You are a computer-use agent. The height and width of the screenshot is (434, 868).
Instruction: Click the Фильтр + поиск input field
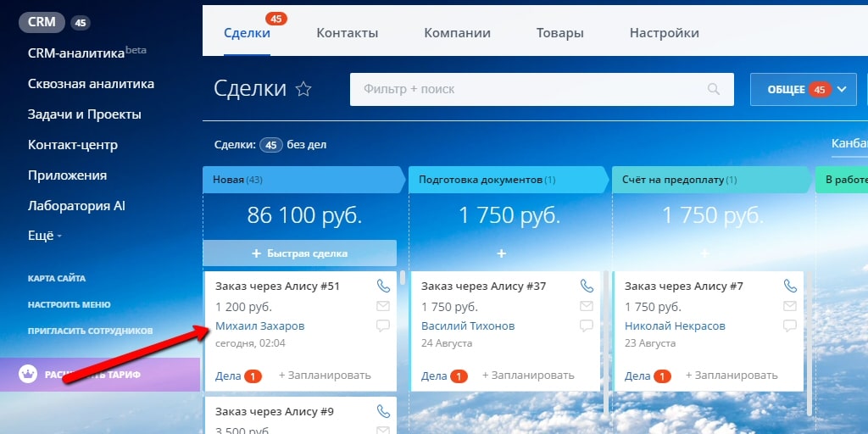tap(542, 89)
